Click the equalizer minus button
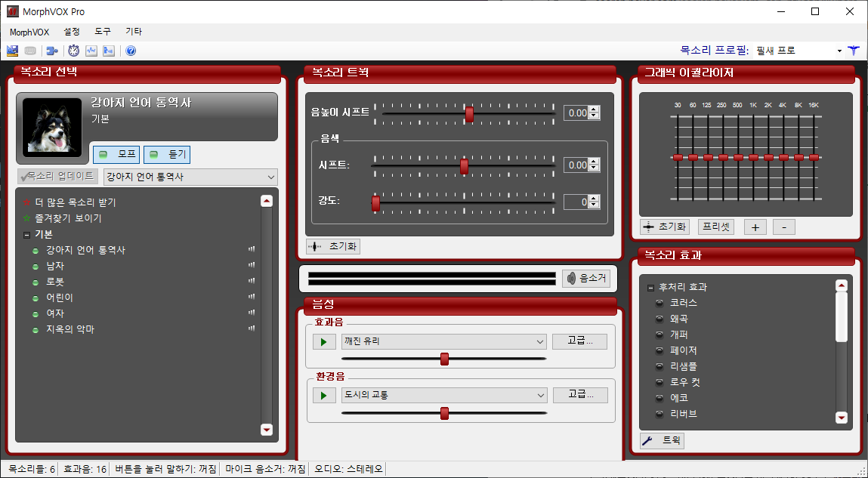Viewport: 868px width, 478px height. [x=784, y=227]
